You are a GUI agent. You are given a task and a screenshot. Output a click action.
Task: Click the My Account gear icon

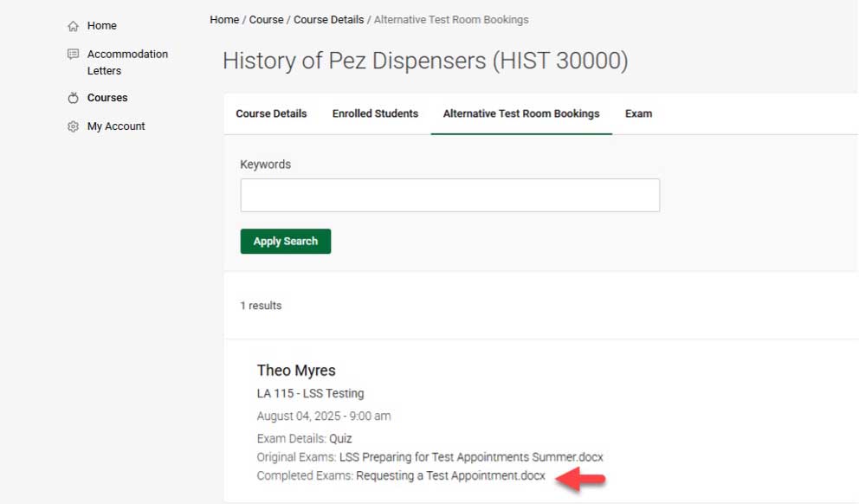[x=73, y=126]
